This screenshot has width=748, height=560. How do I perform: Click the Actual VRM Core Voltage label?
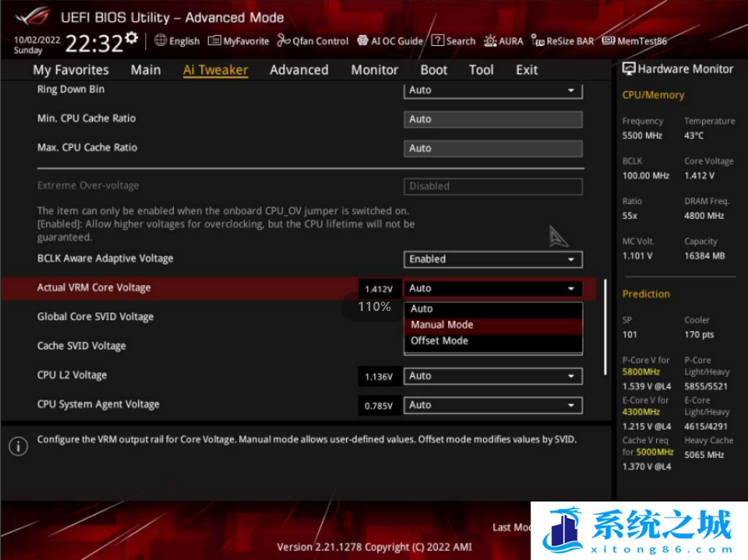point(94,288)
